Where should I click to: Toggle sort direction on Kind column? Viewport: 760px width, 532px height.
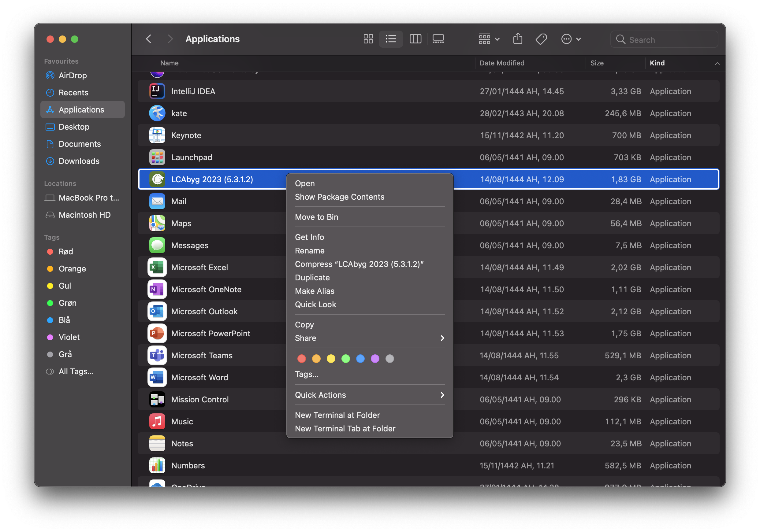[717, 63]
